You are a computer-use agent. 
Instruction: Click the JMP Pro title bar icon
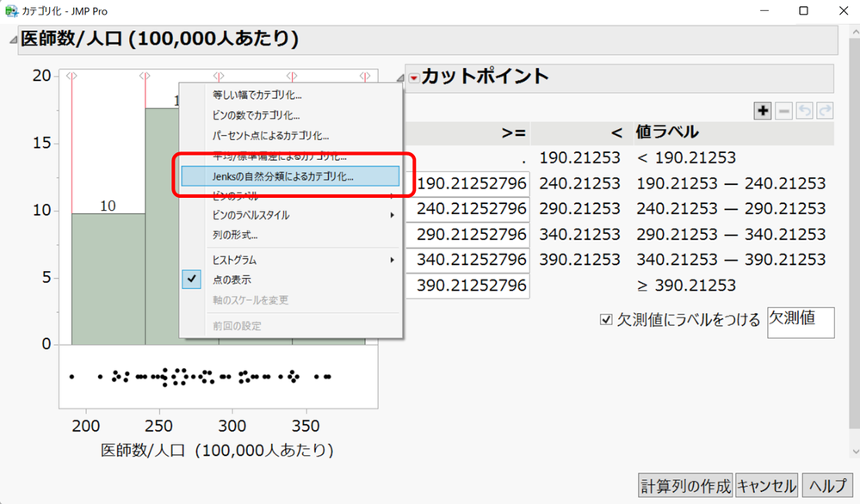[11, 11]
